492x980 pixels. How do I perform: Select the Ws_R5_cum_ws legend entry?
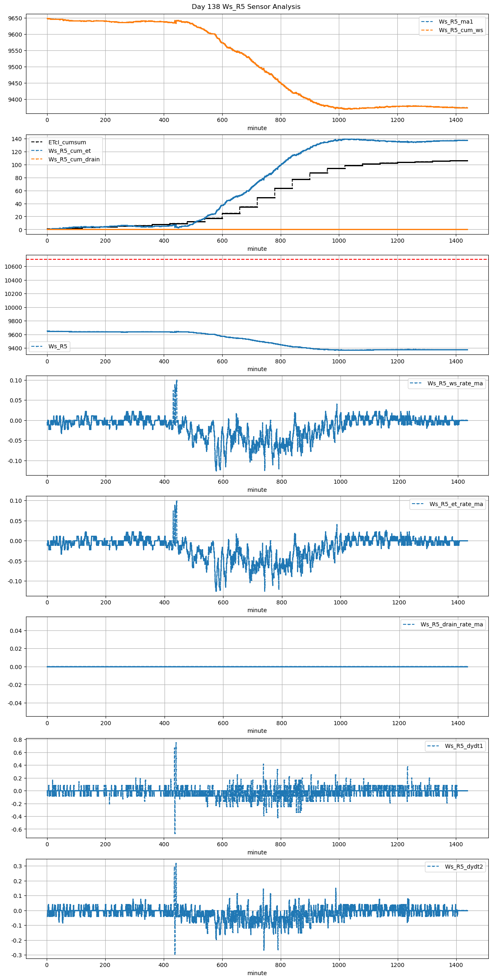461,30
